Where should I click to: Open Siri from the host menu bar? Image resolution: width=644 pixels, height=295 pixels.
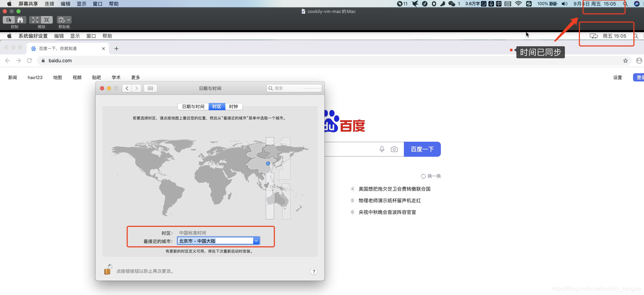click(x=637, y=4)
